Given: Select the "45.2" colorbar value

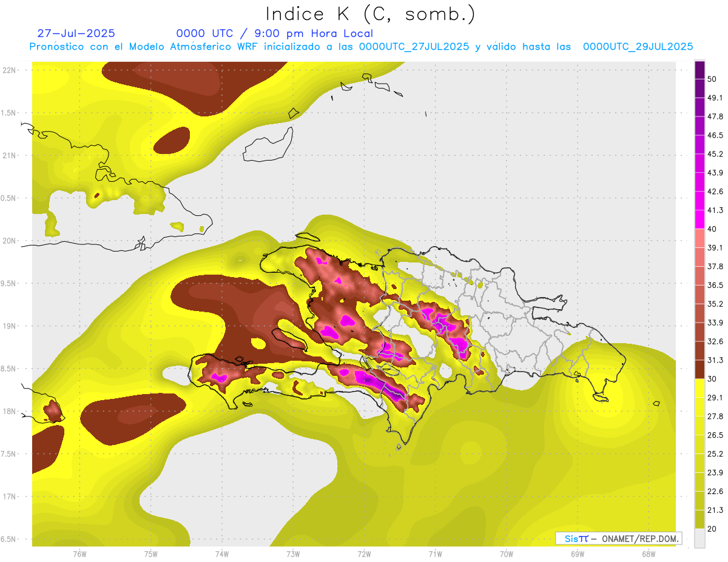Looking at the screenshot, I should tap(716, 154).
